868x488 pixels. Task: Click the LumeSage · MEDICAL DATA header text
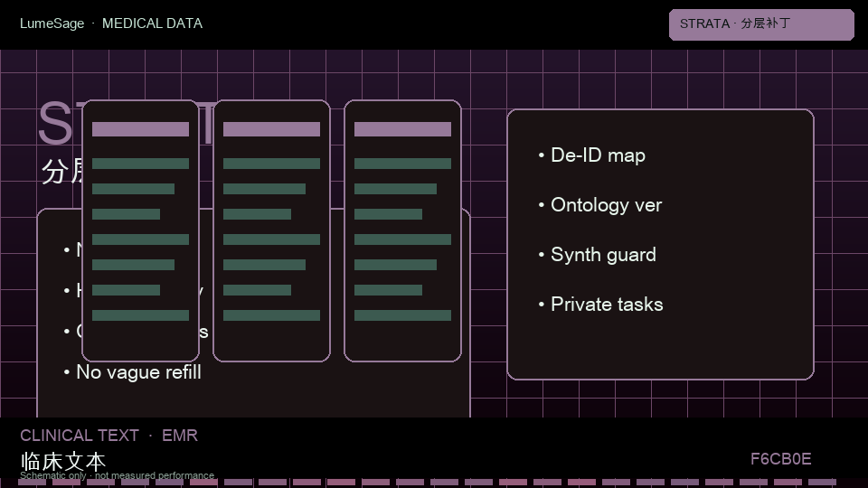[x=111, y=23]
